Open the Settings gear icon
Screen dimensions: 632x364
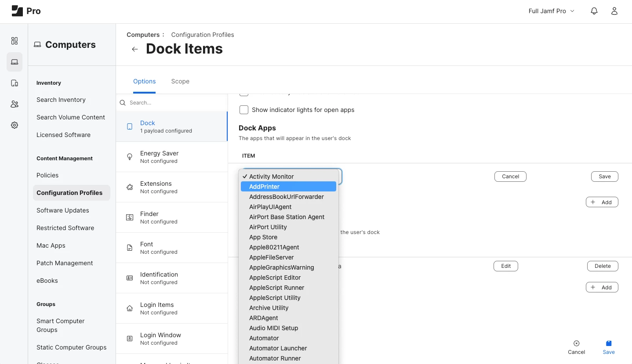(x=15, y=125)
